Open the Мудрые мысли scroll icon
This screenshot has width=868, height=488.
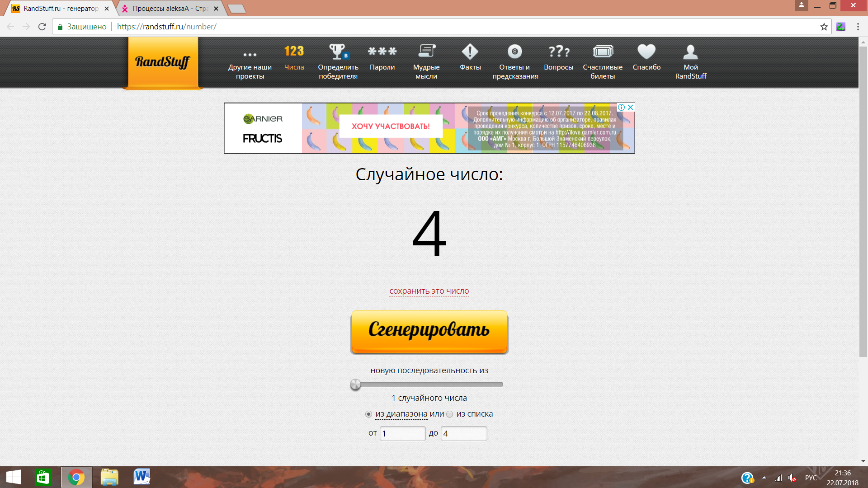pyautogui.click(x=426, y=52)
